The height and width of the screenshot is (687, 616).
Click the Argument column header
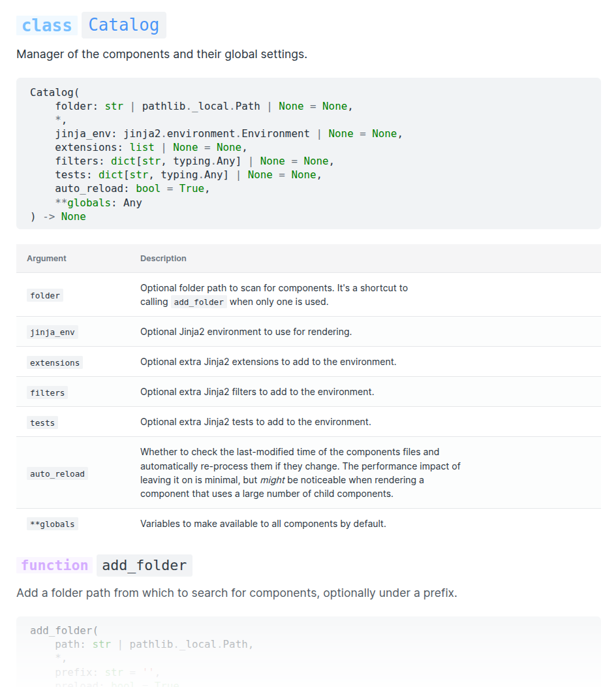pos(46,259)
